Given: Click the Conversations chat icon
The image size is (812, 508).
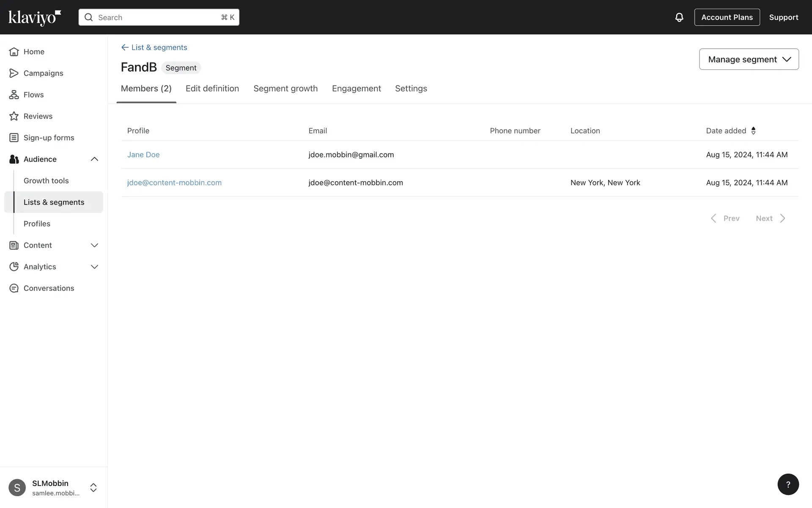Looking at the screenshot, I should pyautogui.click(x=14, y=288).
